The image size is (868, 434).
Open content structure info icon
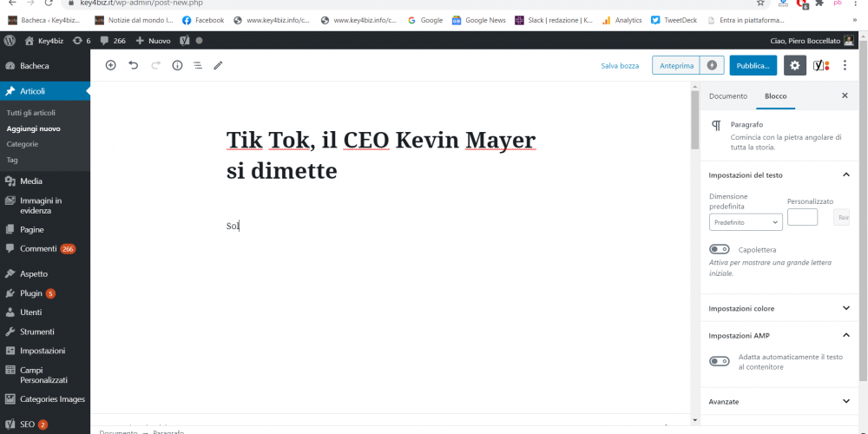click(177, 65)
